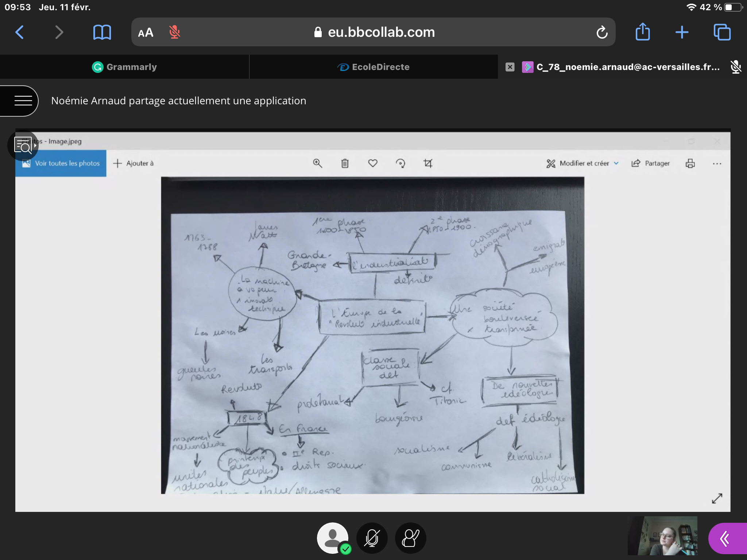
Task: Toggle the raise hand button
Action: pos(410,538)
